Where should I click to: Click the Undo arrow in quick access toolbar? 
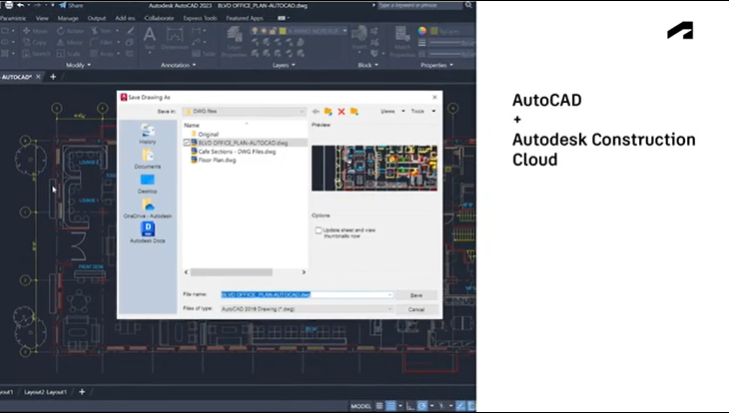coord(20,5)
